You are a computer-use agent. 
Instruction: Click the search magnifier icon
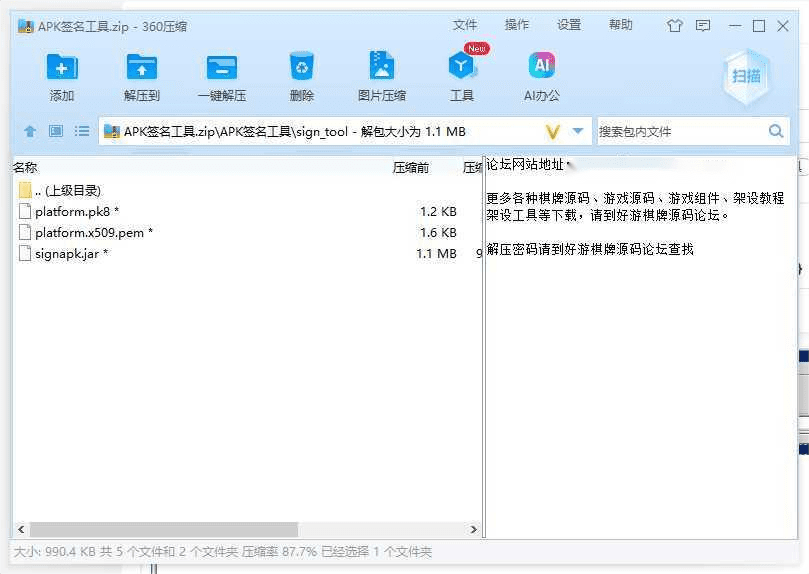pos(775,131)
